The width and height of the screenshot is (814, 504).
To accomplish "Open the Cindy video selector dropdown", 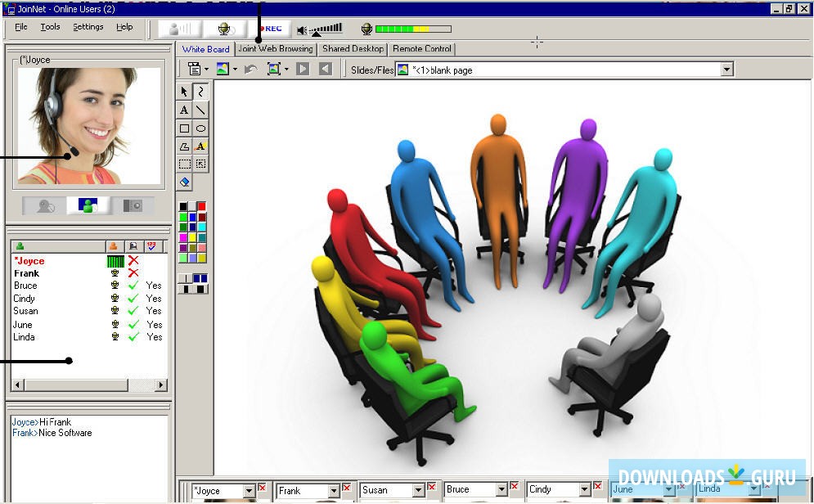I will click(x=585, y=489).
